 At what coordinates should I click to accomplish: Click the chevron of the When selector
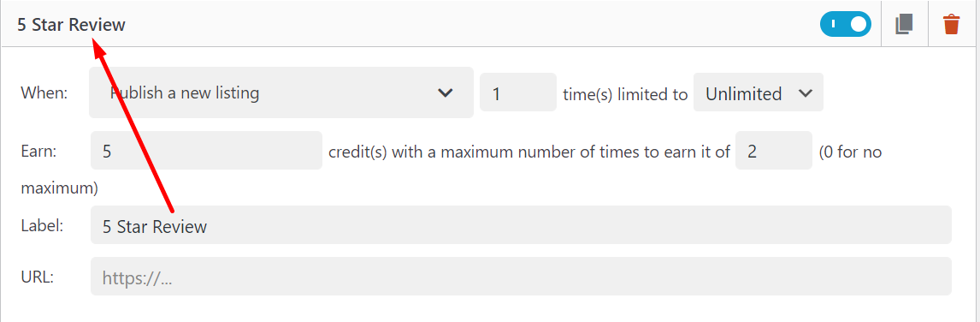[445, 92]
